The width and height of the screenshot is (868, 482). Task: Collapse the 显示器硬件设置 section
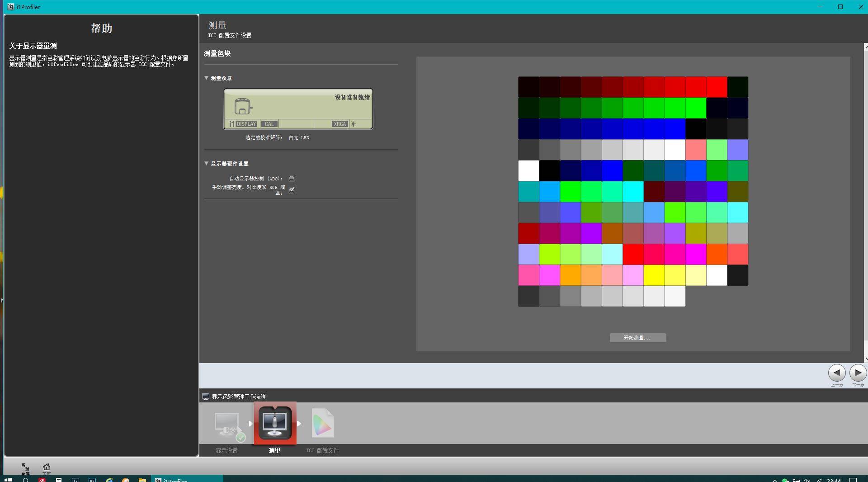[207, 164]
